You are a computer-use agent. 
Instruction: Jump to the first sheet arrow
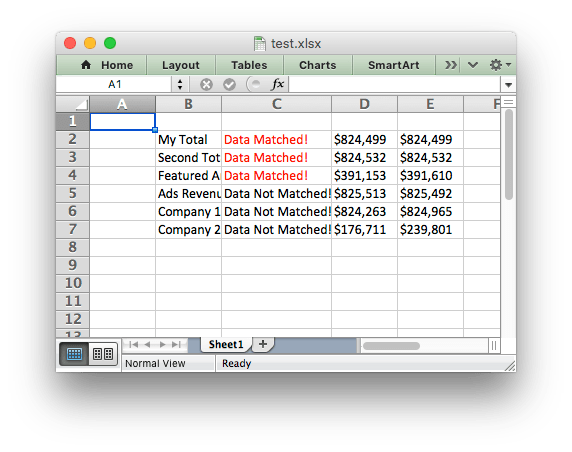pos(134,345)
